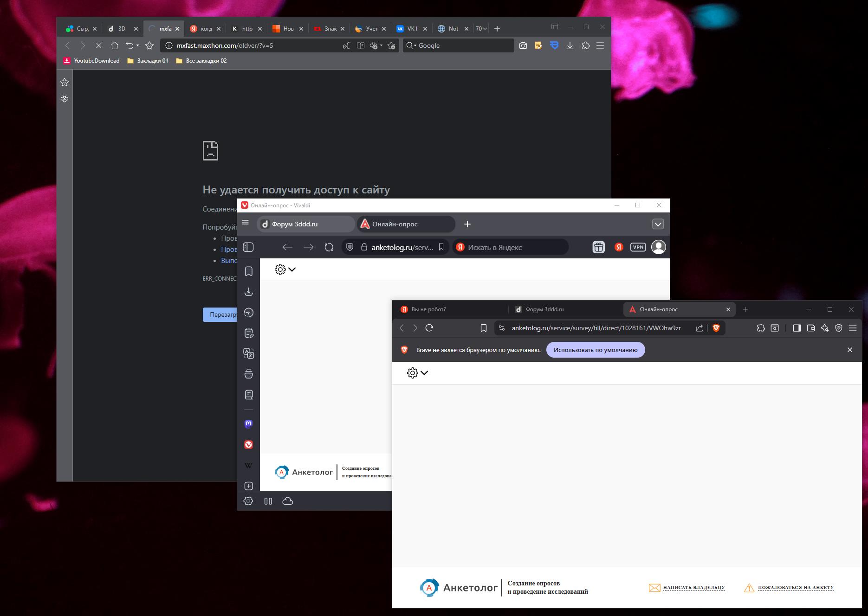Open the sync cloud icon in Vivaldi status bar
Screen dimensions: 868x616
(x=288, y=501)
